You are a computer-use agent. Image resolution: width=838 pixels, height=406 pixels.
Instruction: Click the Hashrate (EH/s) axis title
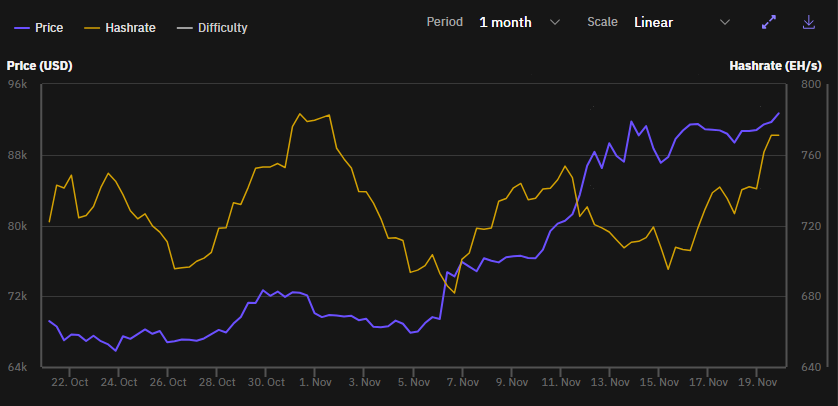point(775,66)
